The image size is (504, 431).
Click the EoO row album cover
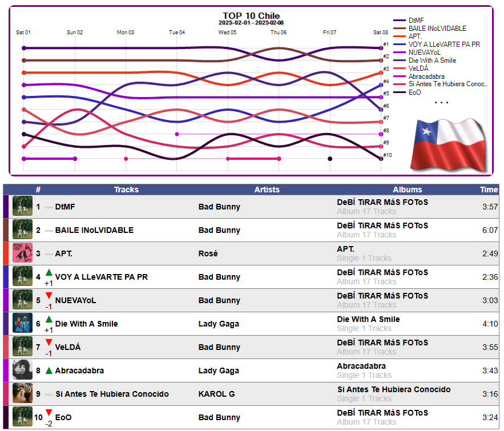pos(22,417)
